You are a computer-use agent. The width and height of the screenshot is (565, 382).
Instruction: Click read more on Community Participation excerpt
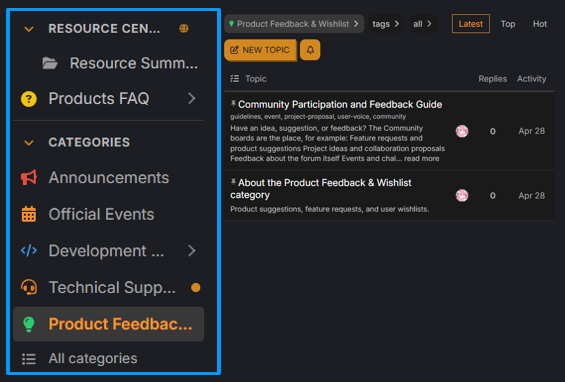click(x=422, y=159)
